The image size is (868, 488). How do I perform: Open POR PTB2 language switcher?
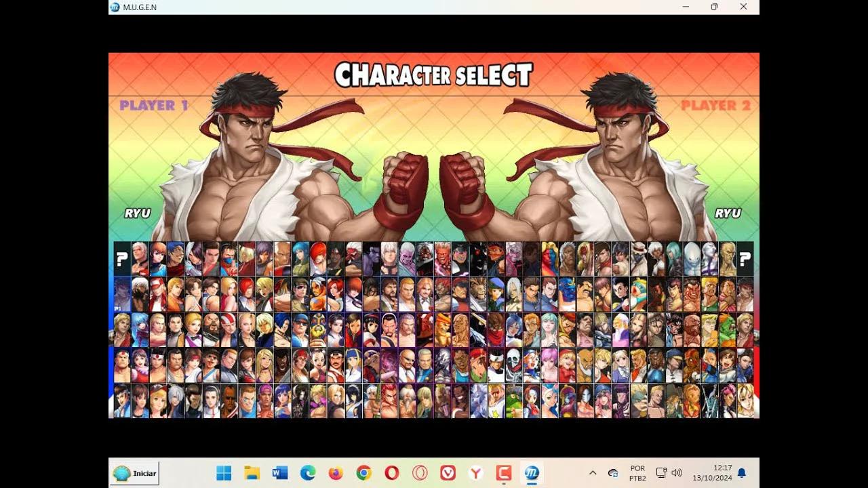point(637,473)
